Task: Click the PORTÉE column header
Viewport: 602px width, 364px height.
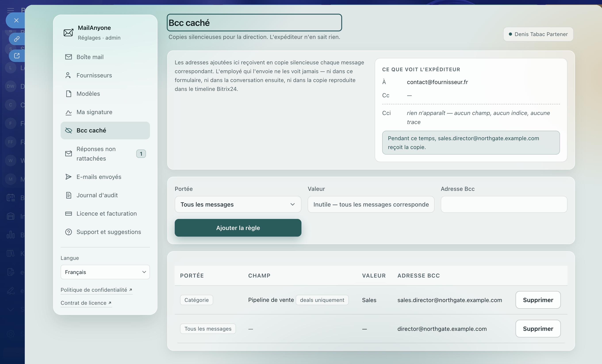Action: click(192, 276)
